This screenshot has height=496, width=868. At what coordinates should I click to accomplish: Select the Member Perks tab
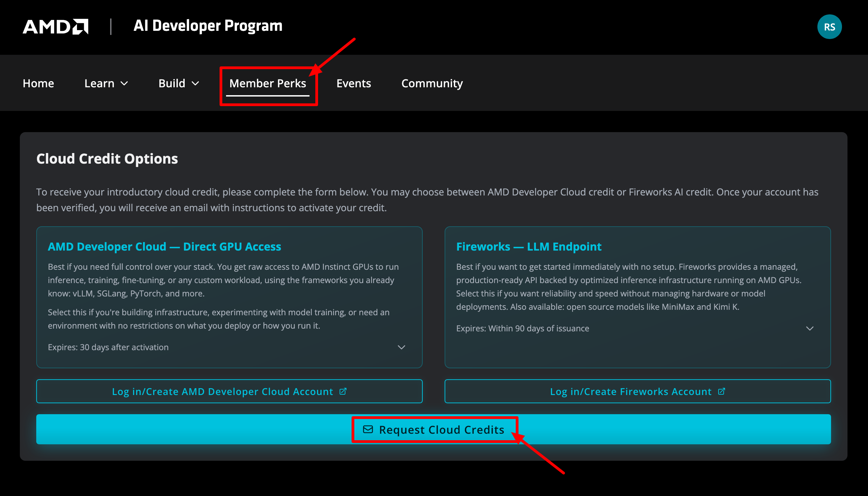(x=268, y=83)
